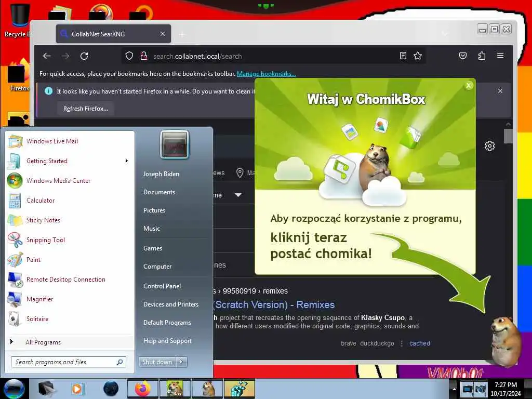Click the Windows Start orb
Image resolution: width=532 pixels, height=399 pixels.
click(14, 389)
